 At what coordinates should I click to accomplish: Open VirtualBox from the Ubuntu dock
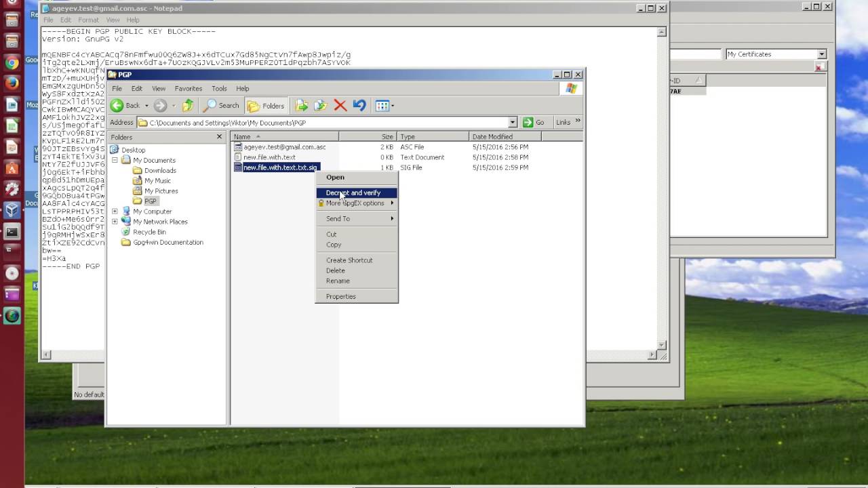[x=12, y=210]
